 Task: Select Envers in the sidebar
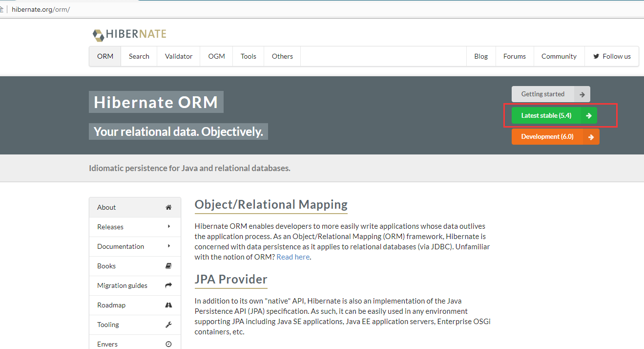coord(135,342)
